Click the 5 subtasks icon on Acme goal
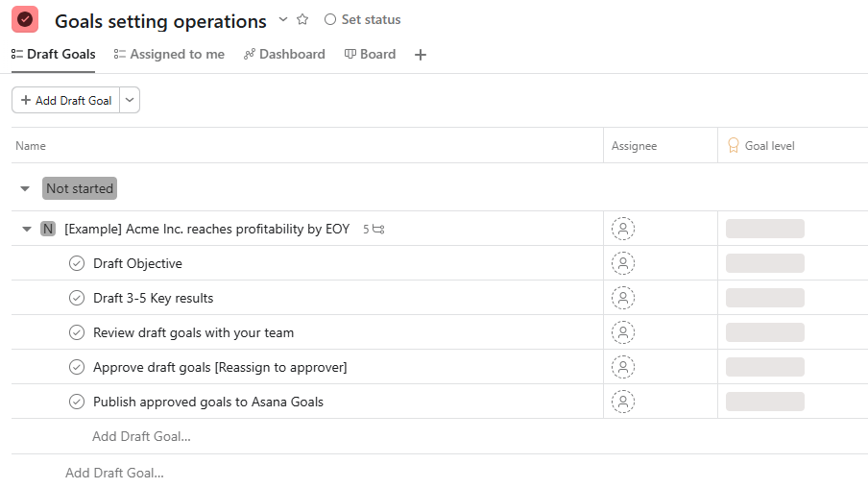The height and width of the screenshot is (488, 868). click(x=374, y=229)
